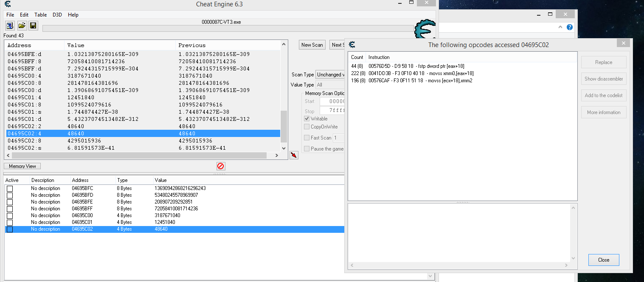Open Memory View
This screenshot has height=282, width=644.
click(x=22, y=166)
